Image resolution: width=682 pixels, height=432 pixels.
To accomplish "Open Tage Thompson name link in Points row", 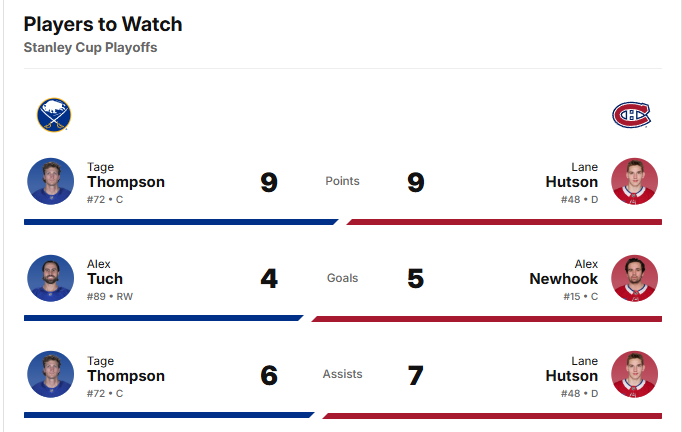I will (x=126, y=176).
